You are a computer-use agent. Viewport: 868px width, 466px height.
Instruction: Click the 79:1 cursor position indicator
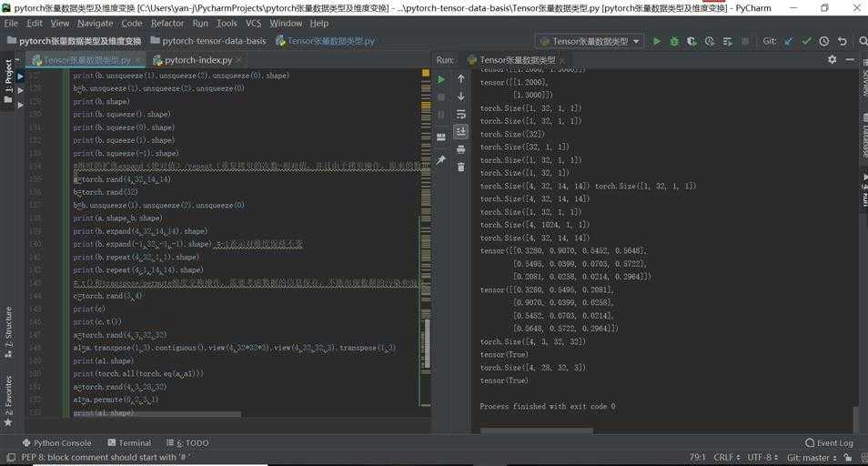coord(698,458)
